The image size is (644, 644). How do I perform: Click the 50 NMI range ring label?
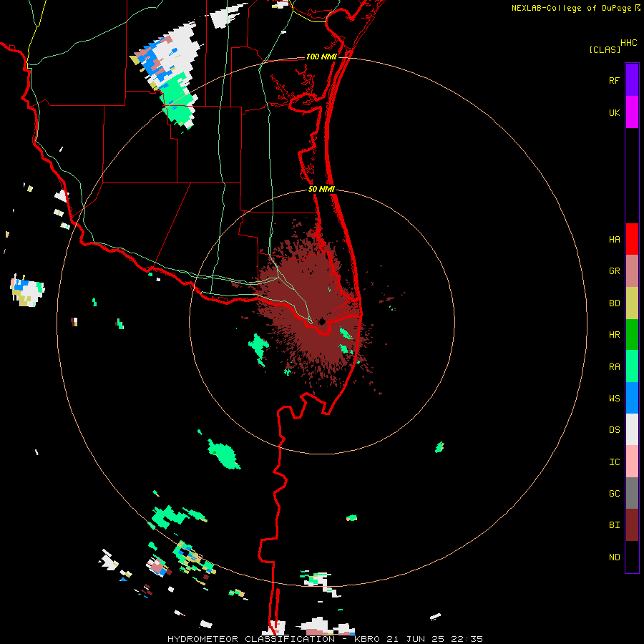pyautogui.click(x=321, y=190)
